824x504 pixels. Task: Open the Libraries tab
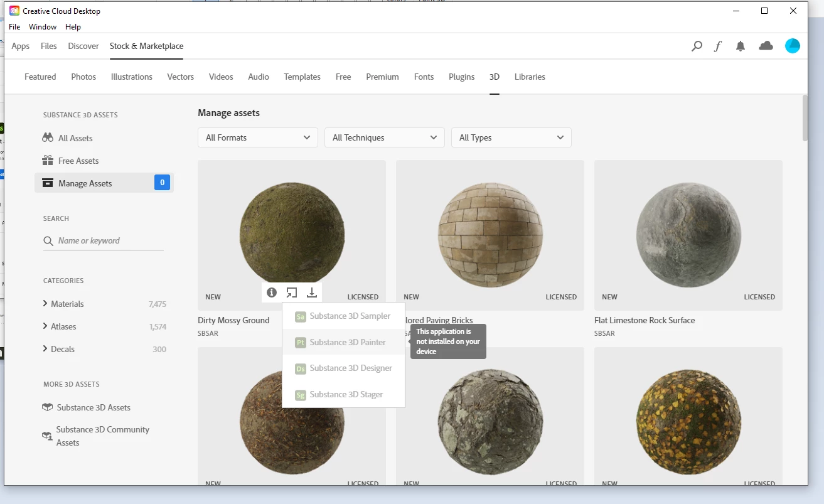point(530,77)
